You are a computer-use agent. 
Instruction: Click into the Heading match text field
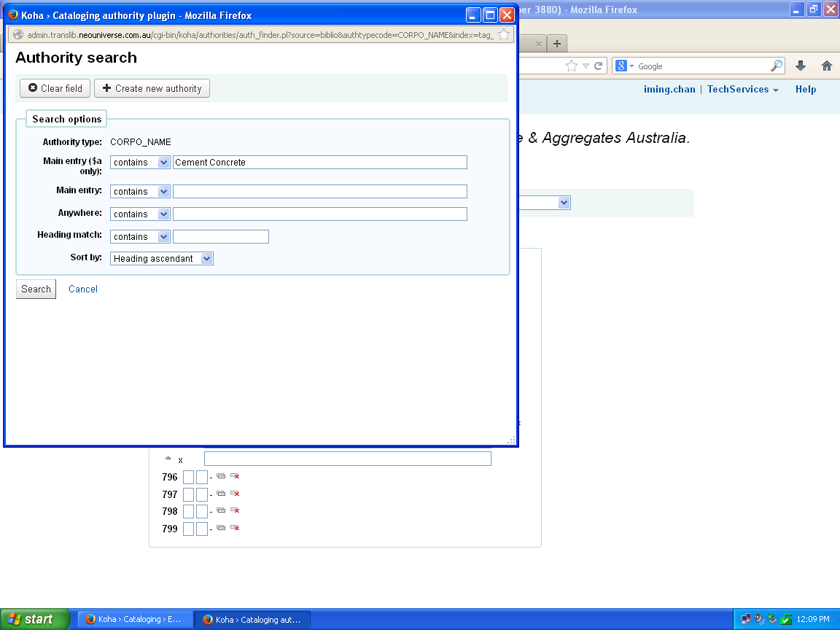221,237
